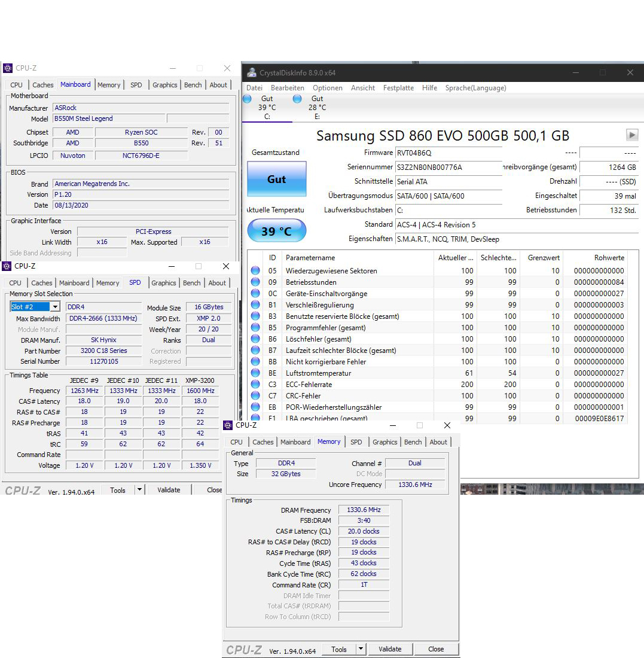
Task: Click status orb for Verschleißregulierung row
Action: tap(255, 304)
